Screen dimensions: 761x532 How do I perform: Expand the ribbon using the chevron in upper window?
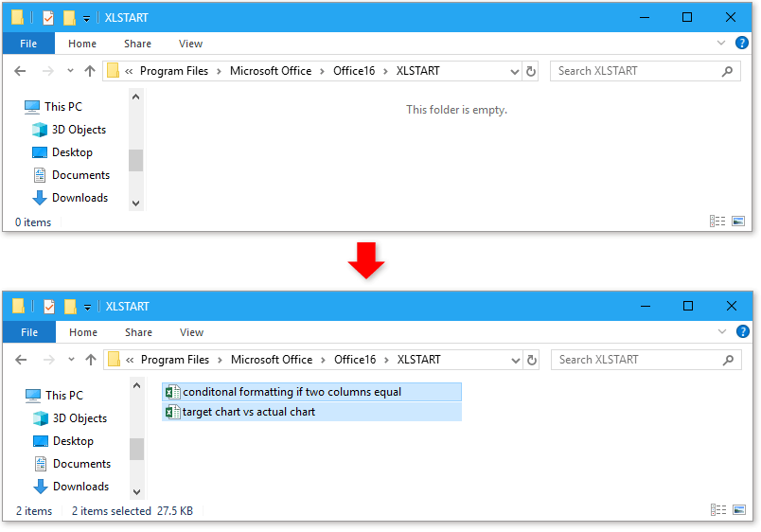[721, 44]
